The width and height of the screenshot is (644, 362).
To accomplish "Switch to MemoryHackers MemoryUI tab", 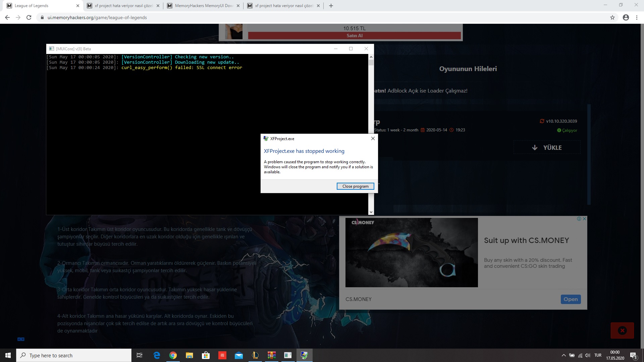I will click(x=203, y=6).
